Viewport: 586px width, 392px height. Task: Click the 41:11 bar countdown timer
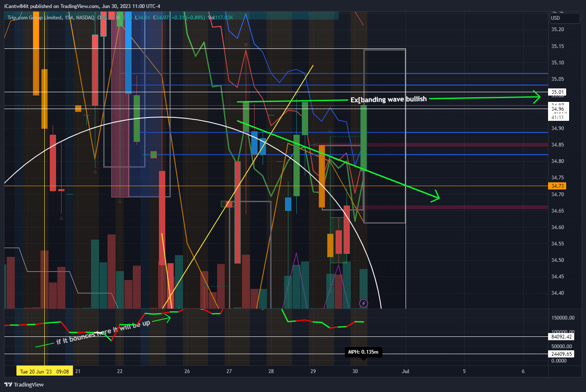557,117
